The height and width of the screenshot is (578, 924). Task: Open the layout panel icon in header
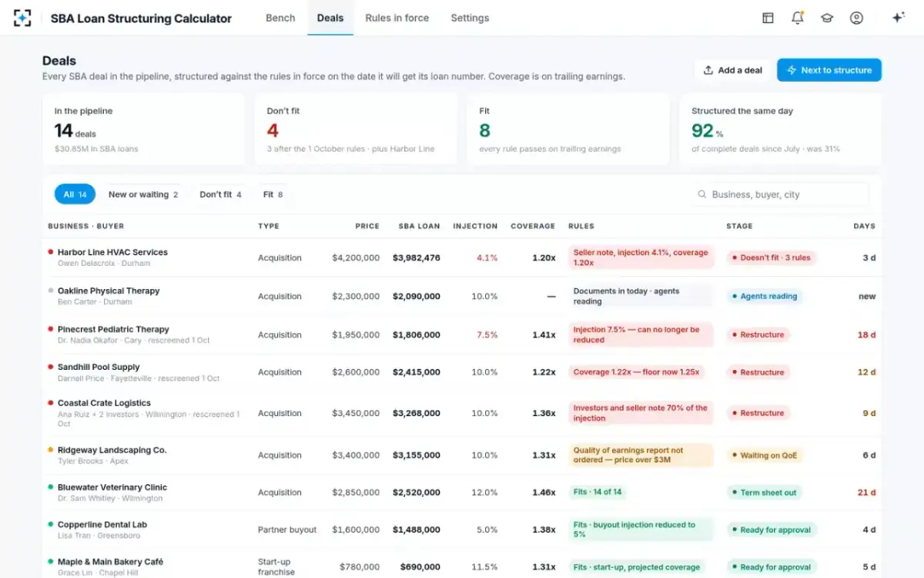coord(768,18)
